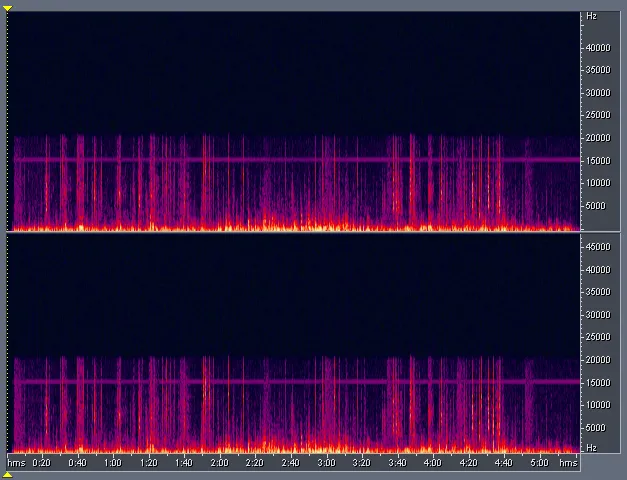Click the 0:20 mark on the time ruler
Image resolution: width=627 pixels, height=480 pixels.
(x=42, y=463)
